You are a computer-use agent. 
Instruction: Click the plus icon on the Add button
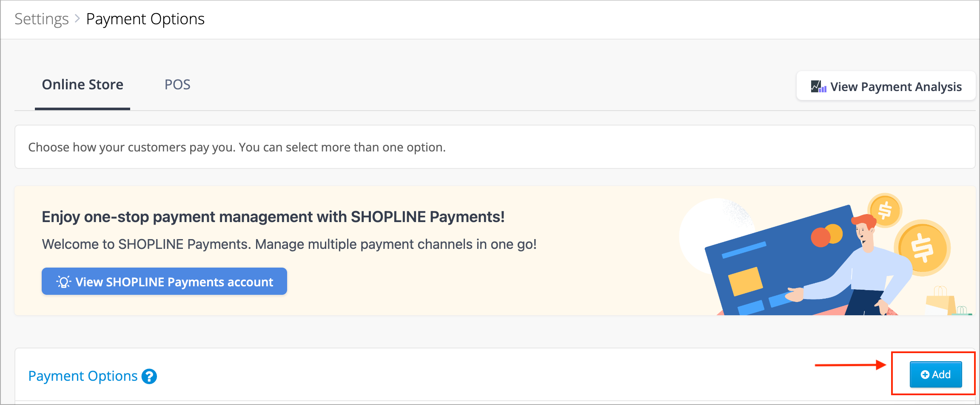coord(925,374)
